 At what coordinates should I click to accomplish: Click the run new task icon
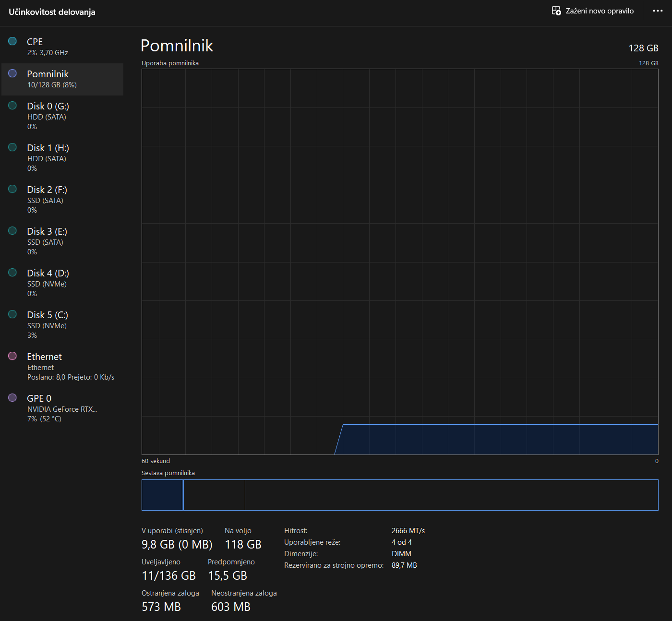[x=556, y=11]
